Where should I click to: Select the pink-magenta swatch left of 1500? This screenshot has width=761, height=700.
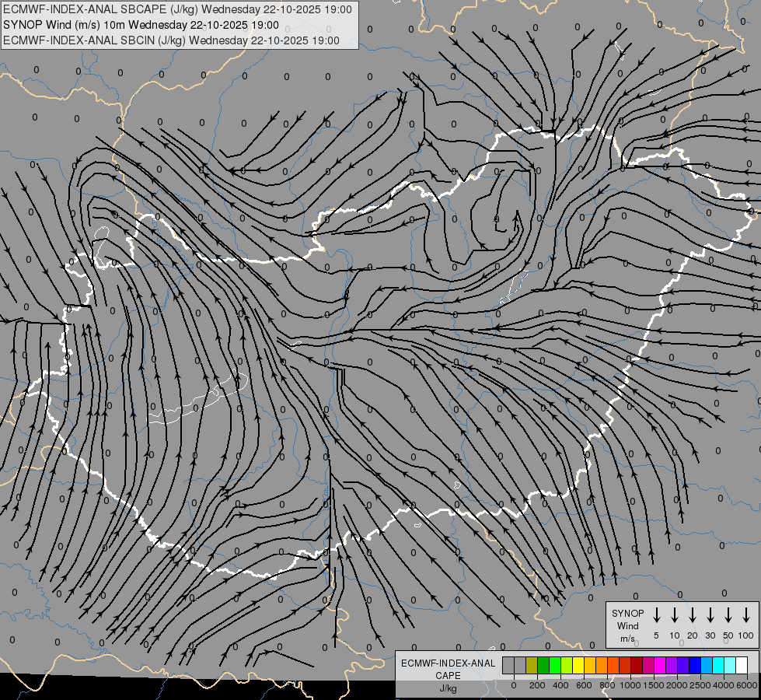click(649, 665)
